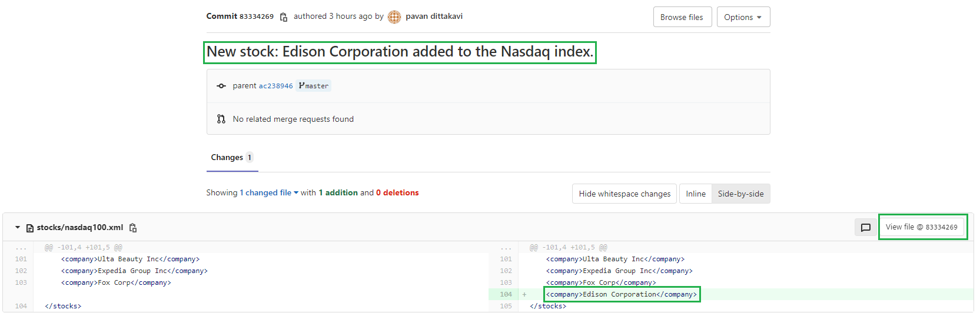Click Browse files button
Screen dimensions: 980x316
tap(682, 17)
